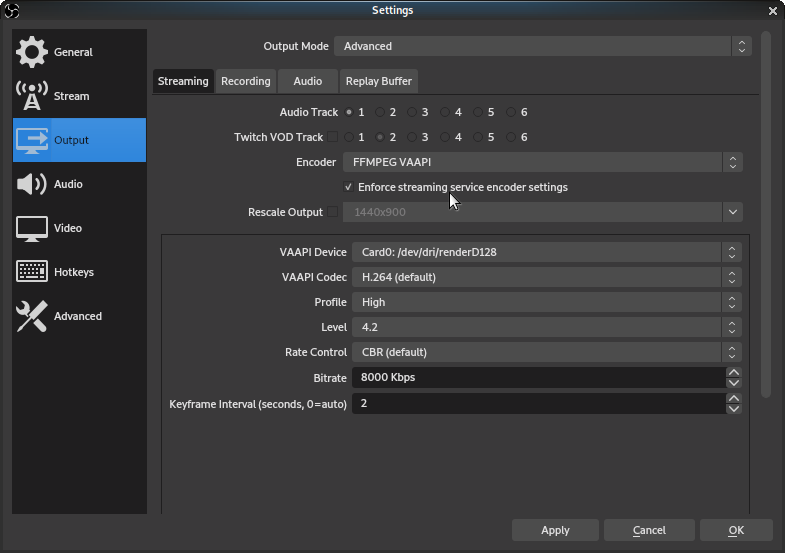Close the Settings window
This screenshot has height=553, width=785.
pos(772,11)
